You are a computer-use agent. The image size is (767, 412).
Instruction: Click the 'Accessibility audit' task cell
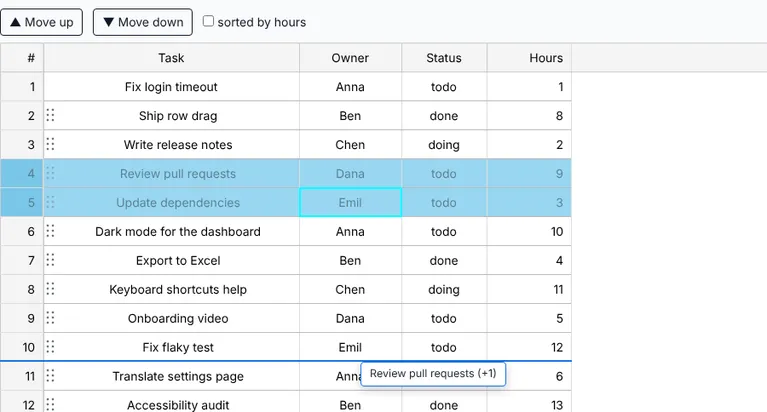pos(172,402)
